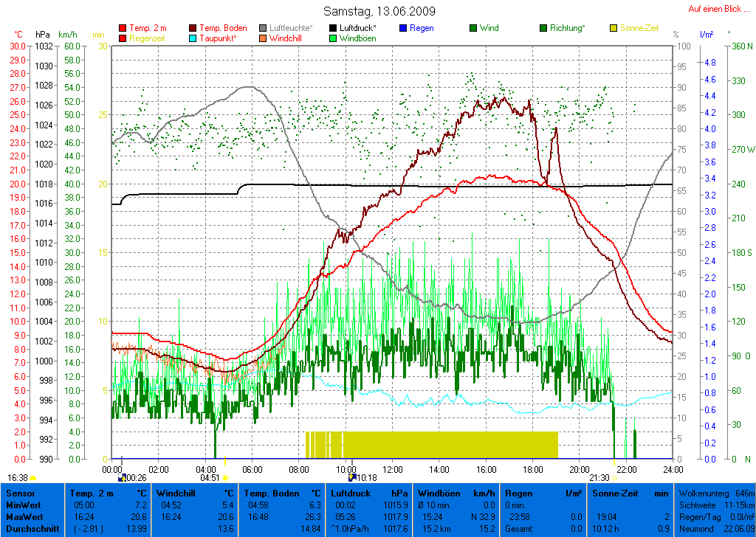Click the moon icon beside 00:26
This screenshot has width=756, height=537.
pos(123,478)
